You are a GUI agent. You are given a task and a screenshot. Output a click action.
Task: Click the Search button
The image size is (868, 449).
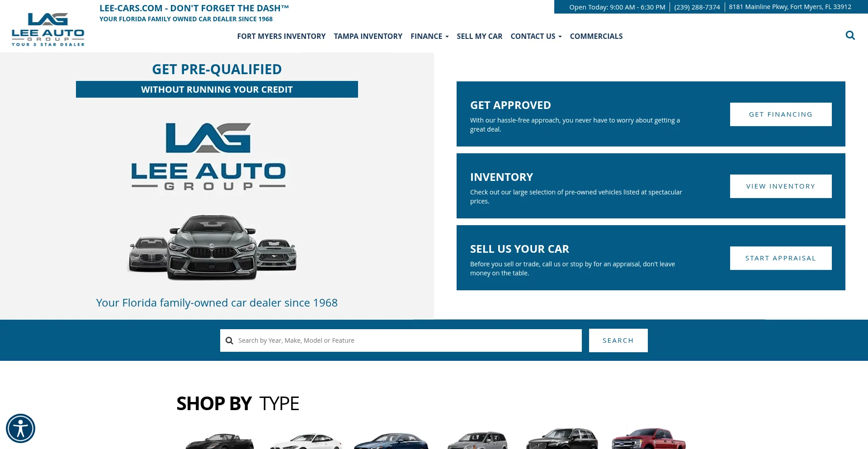pos(618,340)
